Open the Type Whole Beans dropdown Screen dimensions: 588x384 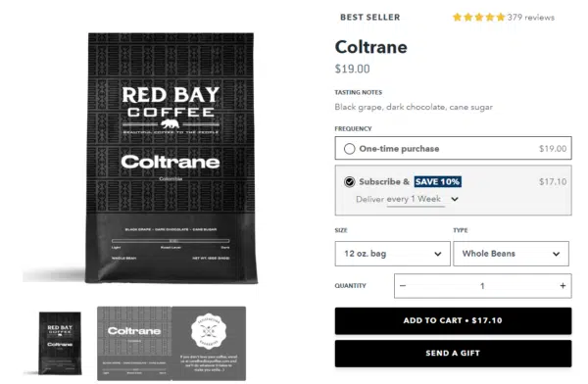(x=511, y=254)
